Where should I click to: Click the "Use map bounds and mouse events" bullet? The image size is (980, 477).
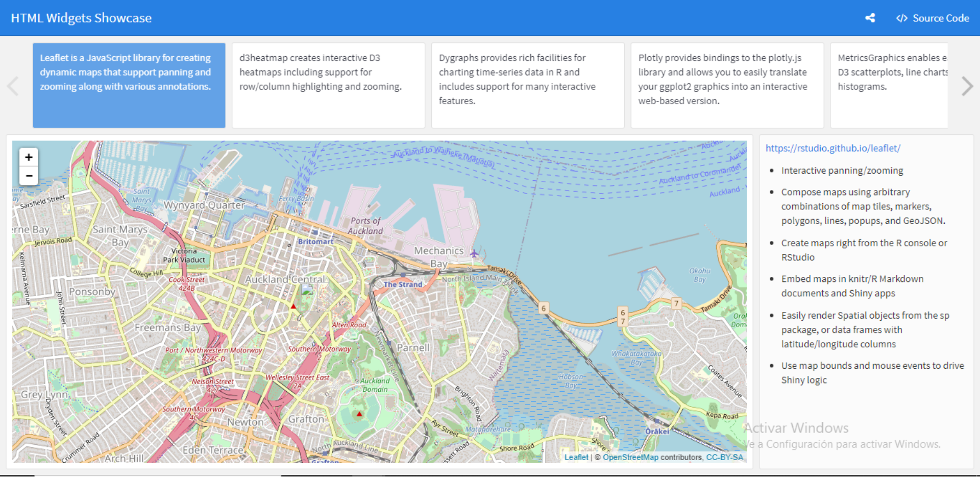(x=873, y=373)
